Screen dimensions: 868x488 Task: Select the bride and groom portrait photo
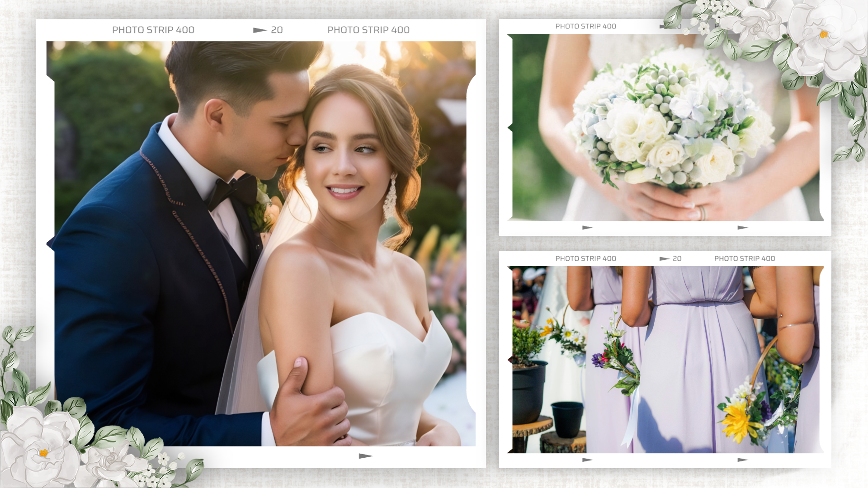click(260, 244)
